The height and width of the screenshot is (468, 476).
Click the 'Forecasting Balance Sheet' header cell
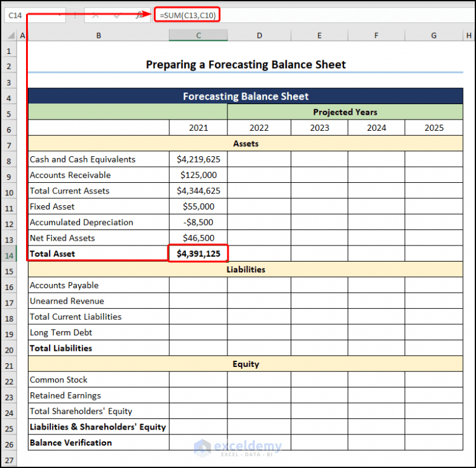tap(245, 96)
